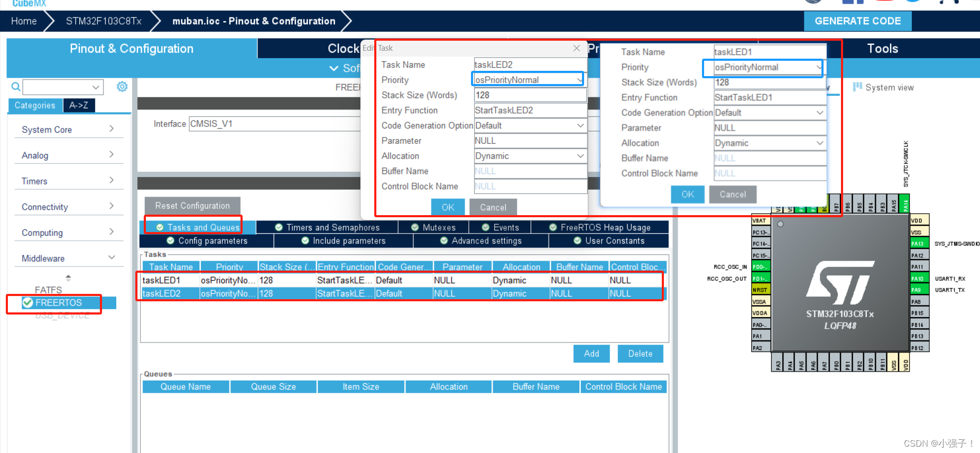Image resolution: width=980 pixels, height=453 pixels.
Task: Click the Entry Function field in the taskLED1 dialog
Action: [x=770, y=97]
